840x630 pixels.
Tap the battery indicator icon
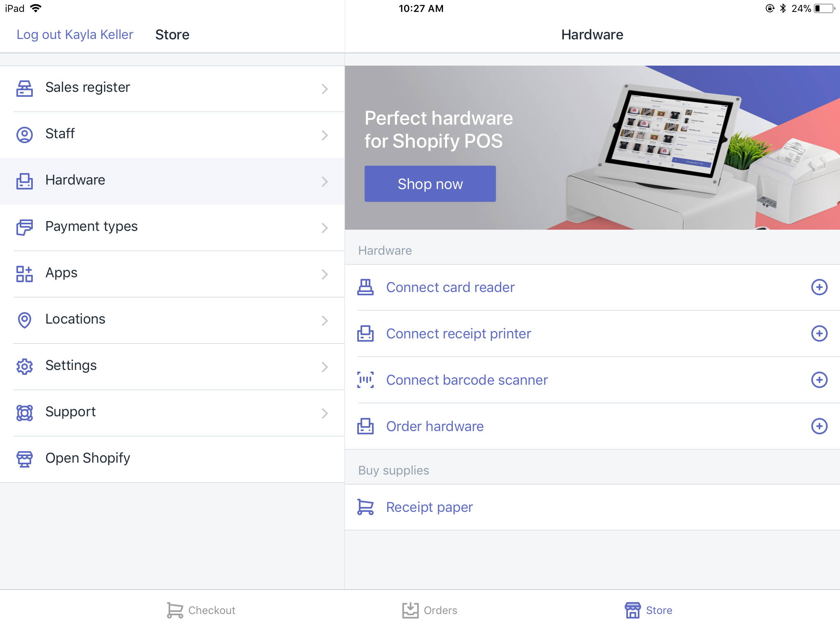click(x=824, y=8)
